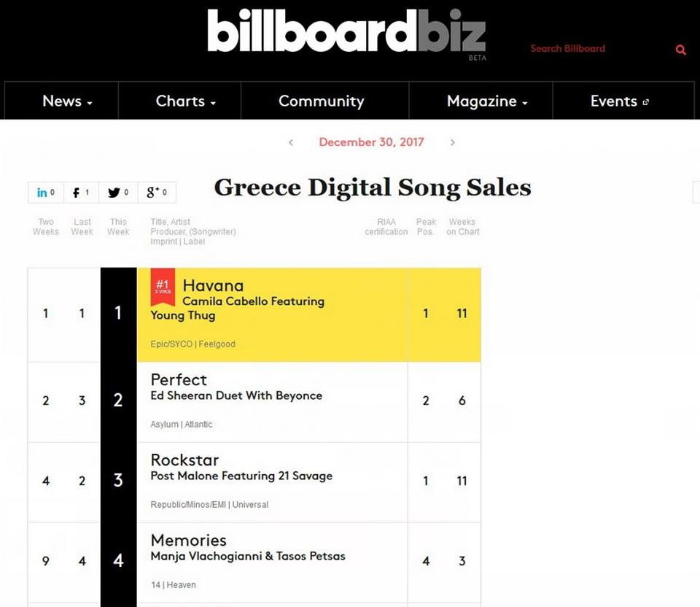This screenshot has height=607, width=700.
Task: Share chart on Google Plus
Action: click(157, 193)
